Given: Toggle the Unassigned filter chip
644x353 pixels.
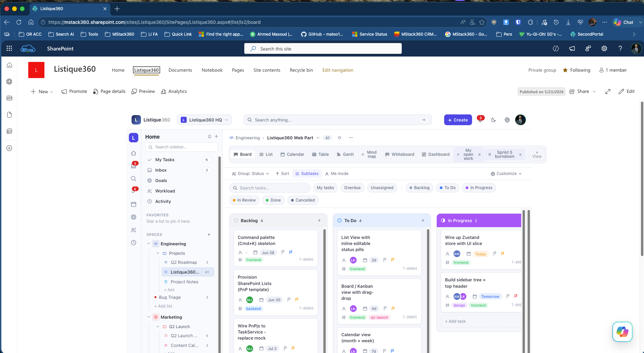Looking at the screenshot, I should pyautogui.click(x=382, y=188).
